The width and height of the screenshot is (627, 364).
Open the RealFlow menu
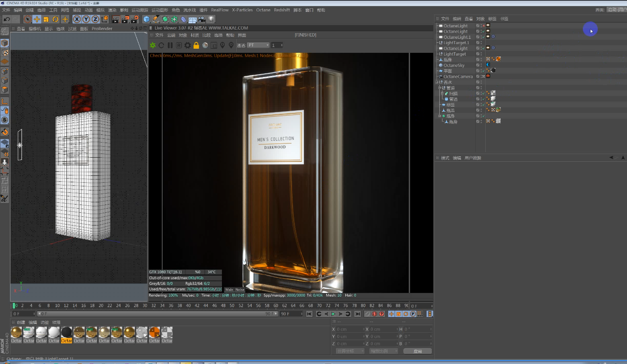220,10
